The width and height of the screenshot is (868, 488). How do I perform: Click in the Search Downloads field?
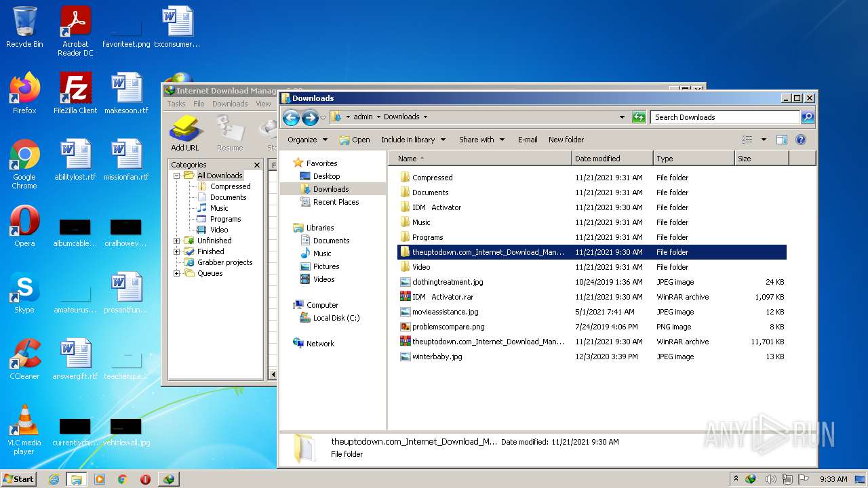pyautogui.click(x=725, y=117)
